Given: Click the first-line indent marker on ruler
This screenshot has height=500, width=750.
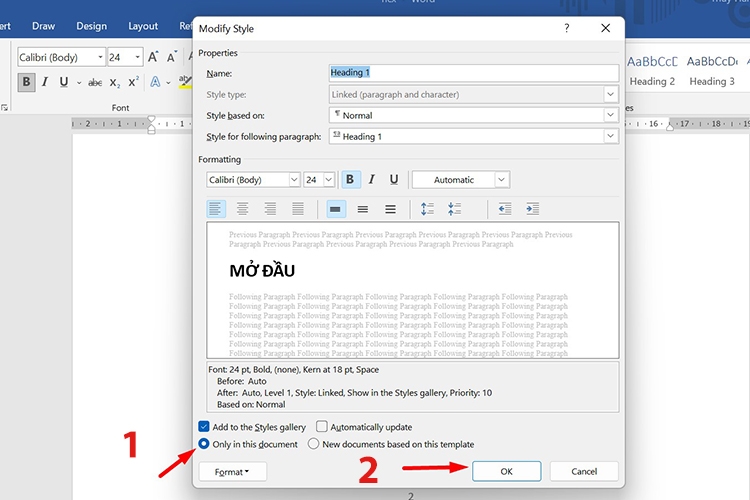Looking at the screenshot, I should point(151,119).
